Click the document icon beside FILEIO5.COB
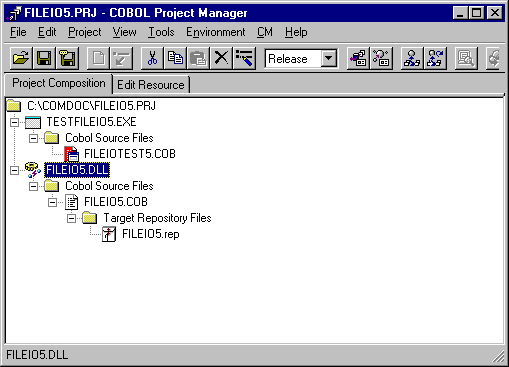The height and width of the screenshot is (367, 509). point(72,202)
